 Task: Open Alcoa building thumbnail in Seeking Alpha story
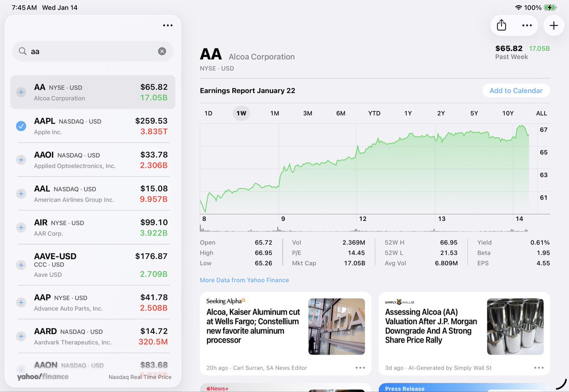[337, 327]
